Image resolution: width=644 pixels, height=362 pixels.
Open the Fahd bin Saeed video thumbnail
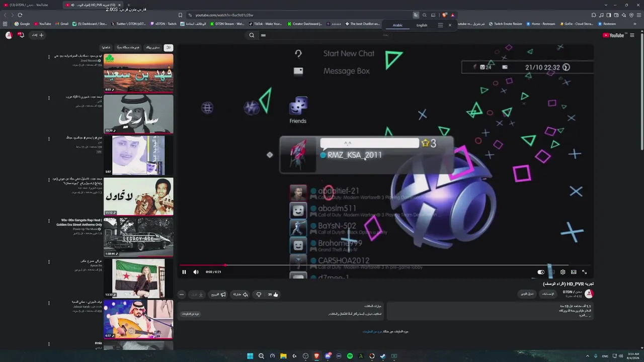pyautogui.click(x=138, y=73)
